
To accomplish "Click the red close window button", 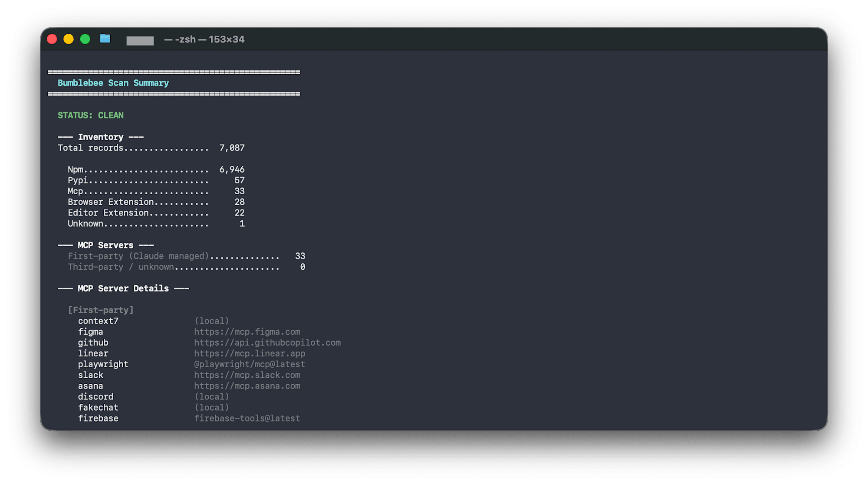I will (x=52, y=39).
